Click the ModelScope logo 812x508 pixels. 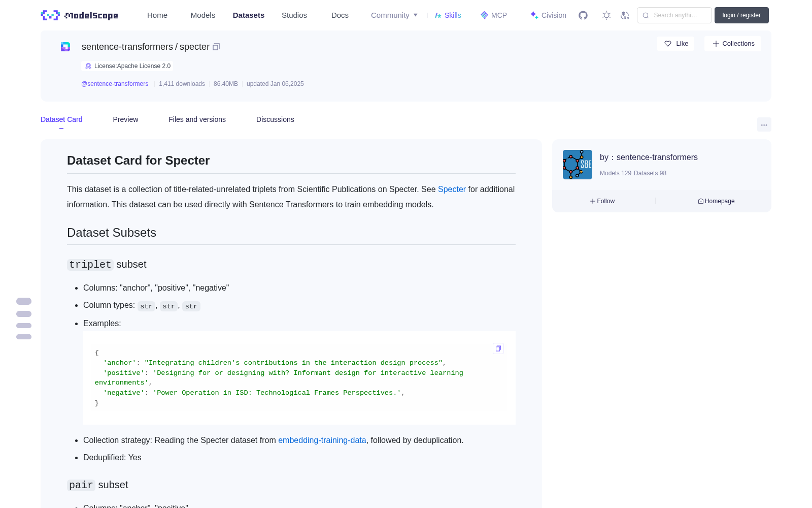tap(80, 15)
